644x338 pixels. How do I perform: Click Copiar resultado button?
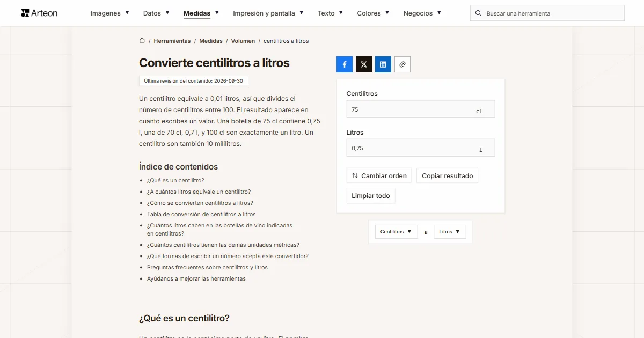[448, 175]
